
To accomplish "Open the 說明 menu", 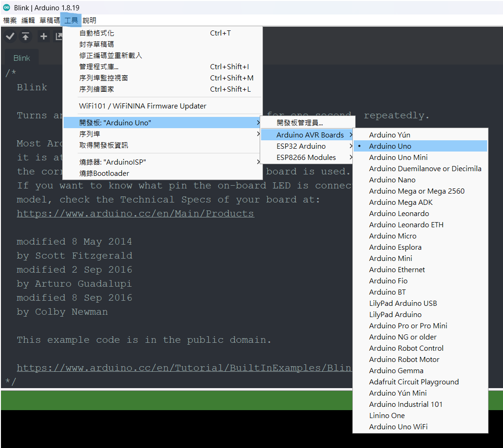I will (89, 21).
